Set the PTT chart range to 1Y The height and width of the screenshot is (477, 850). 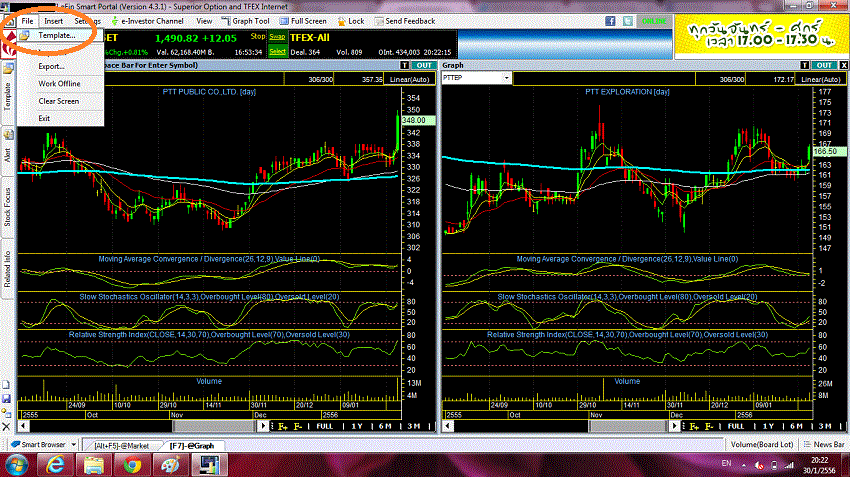(357, 427)
